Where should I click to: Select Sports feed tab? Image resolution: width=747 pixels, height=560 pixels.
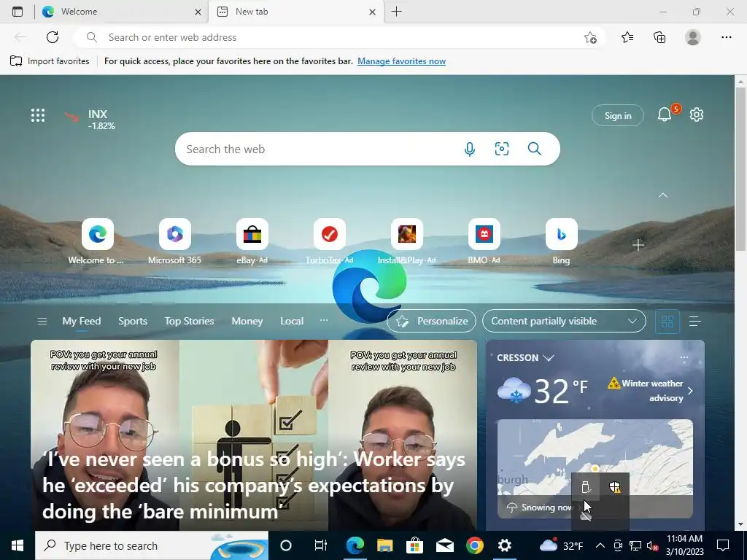pyautogui.click(x=133, y=322)
